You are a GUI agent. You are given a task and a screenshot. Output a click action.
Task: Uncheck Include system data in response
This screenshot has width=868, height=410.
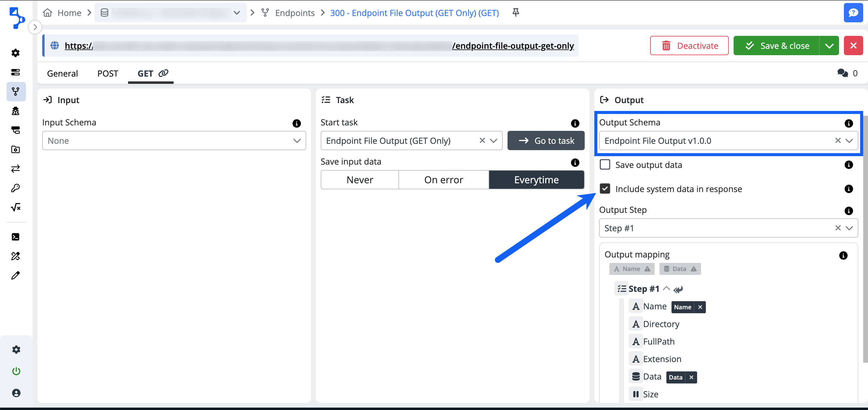pos(605,188)
